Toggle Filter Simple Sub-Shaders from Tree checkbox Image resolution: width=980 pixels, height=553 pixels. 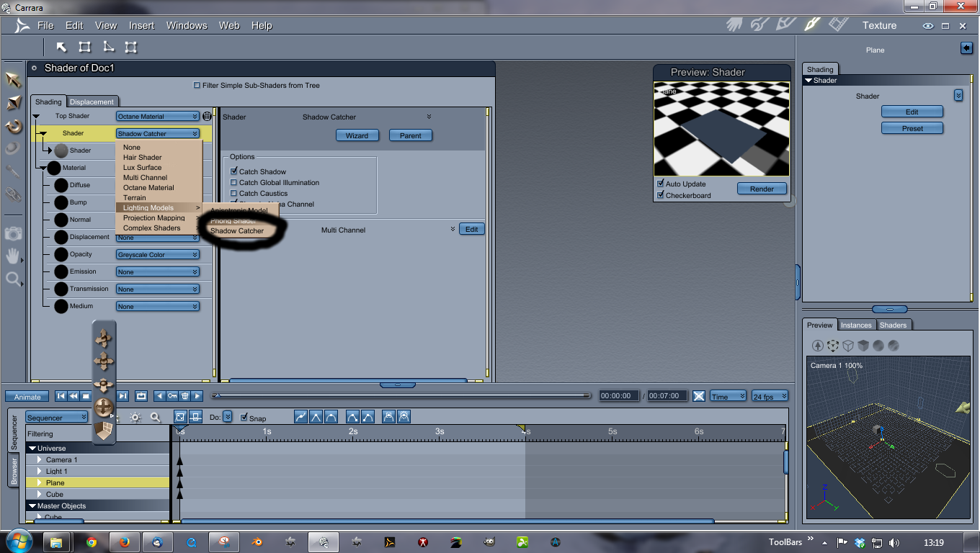pos(197,85)
